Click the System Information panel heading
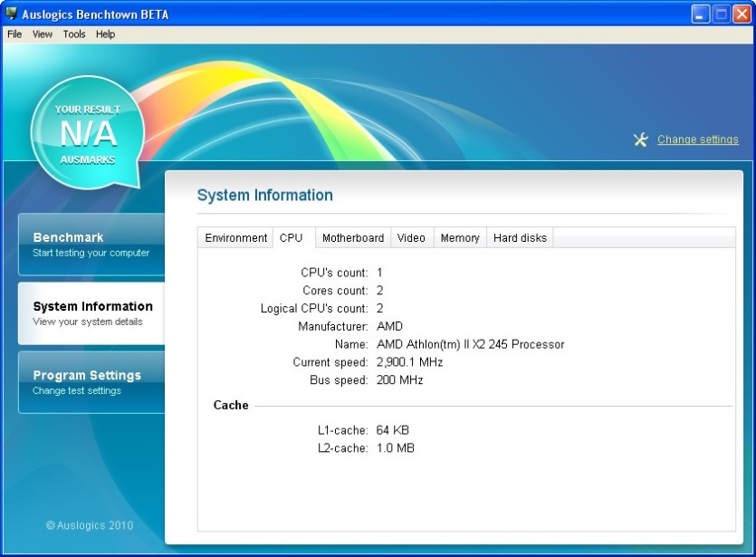 pos(264,195)
